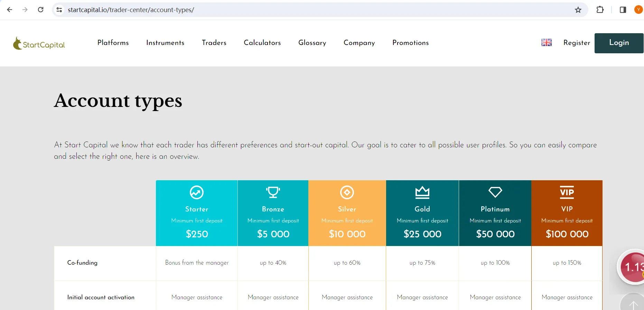The height and width of the screenshot is (310, 644).
Task: Click the Gold $25 000 deposit amount
Action: (x=422, y=234)
